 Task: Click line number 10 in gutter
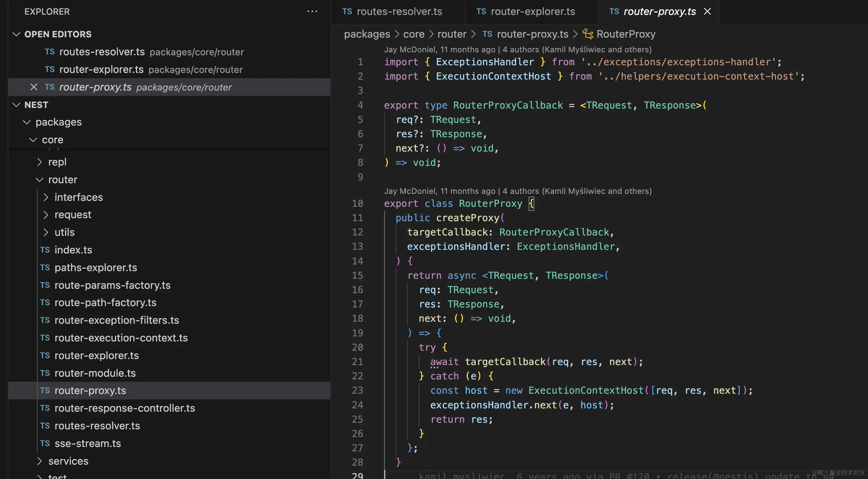pos(357,204)
